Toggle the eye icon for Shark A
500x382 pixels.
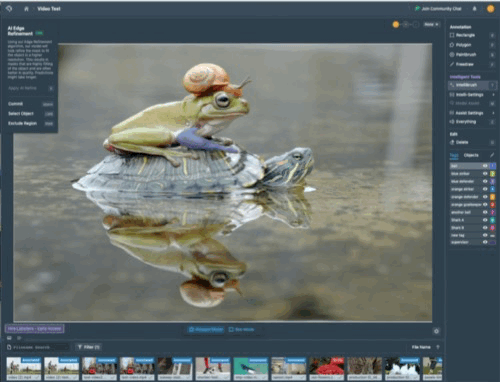(x=485, y=220)
